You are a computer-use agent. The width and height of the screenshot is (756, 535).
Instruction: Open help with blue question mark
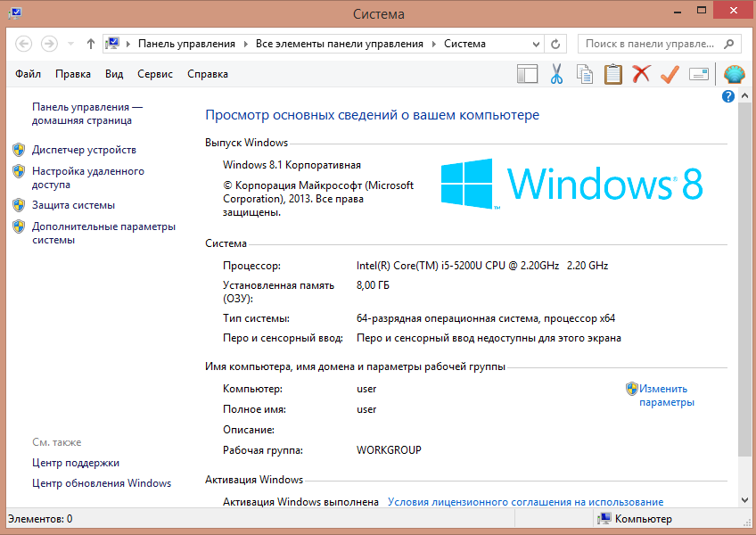point(728,96)
